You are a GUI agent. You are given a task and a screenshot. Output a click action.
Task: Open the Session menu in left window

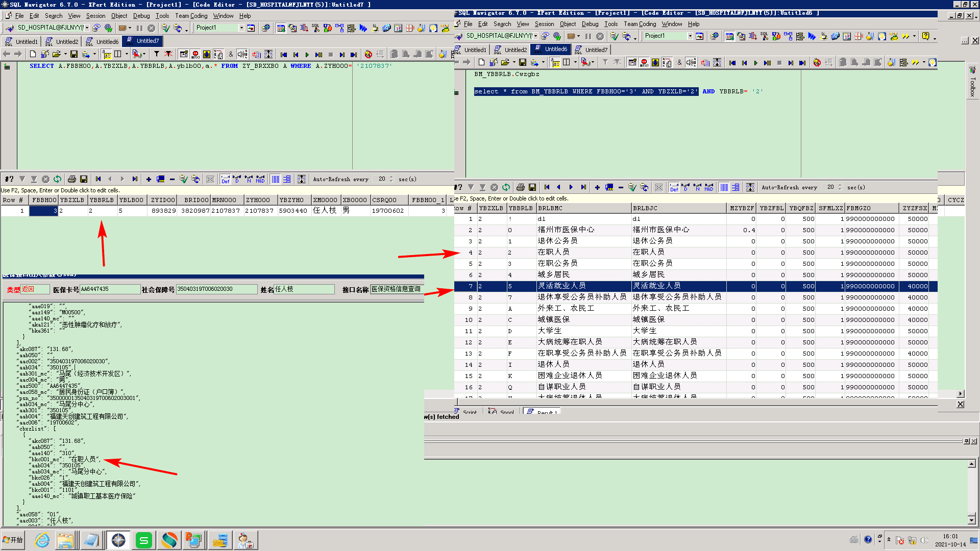click(x=95, y=16)
